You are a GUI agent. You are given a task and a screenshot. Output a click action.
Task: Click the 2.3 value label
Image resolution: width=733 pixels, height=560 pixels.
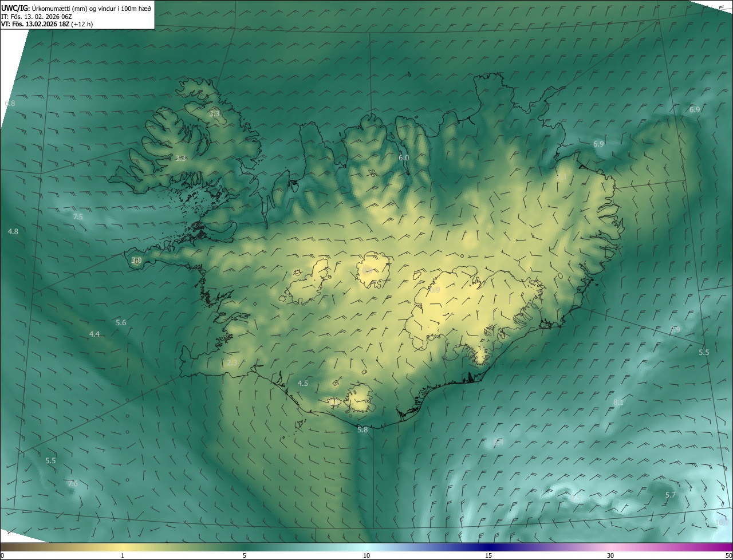(x=232, y=362)
